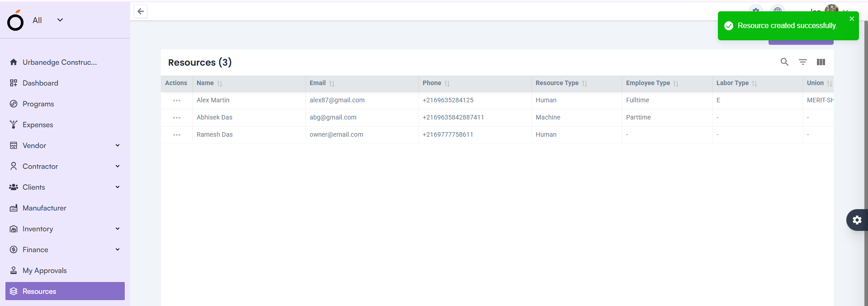Image resolution: width=868 pixels, height=306 pixels.
Task: Click the orange app logo
Action: (15, 20)
